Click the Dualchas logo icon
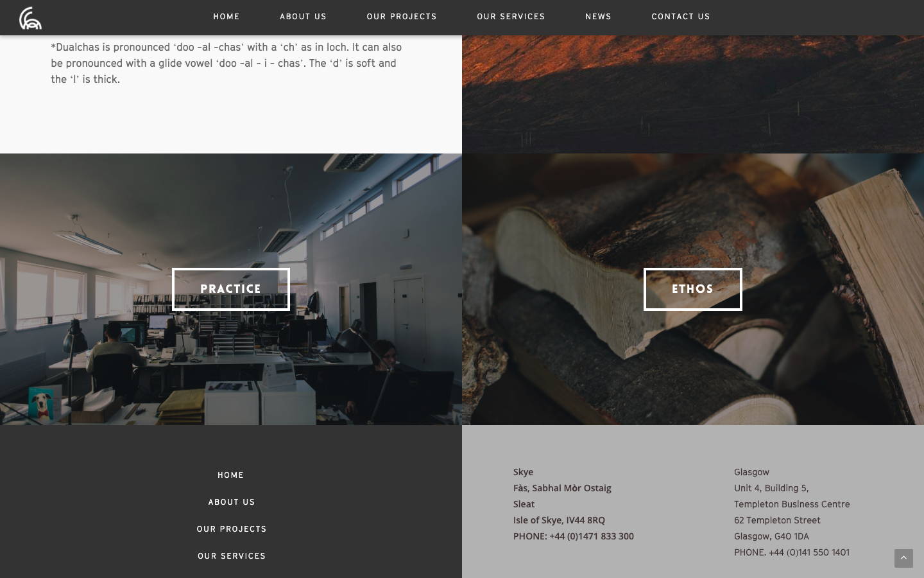The width and height of the screenshot is (924, 578). pyautogui.click(x=30, y=18)
